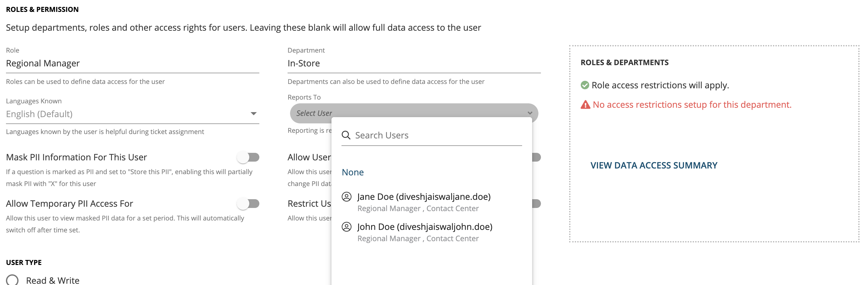Click 'Languages known by the user is helpful' hint
868x285 pixels.
(105, 132)
